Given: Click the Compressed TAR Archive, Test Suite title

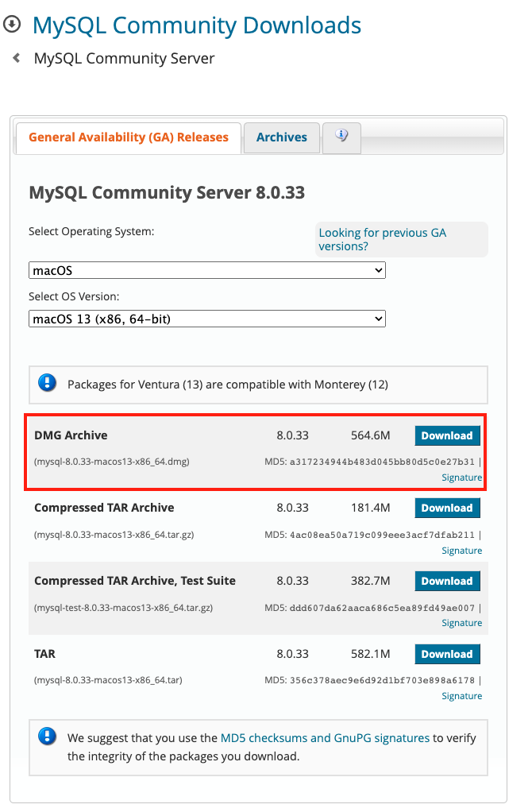Looking at the screenshot, I should [134, 581].
